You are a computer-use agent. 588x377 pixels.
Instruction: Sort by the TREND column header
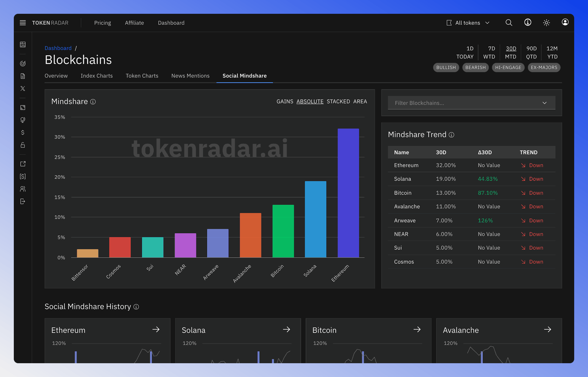528,152
